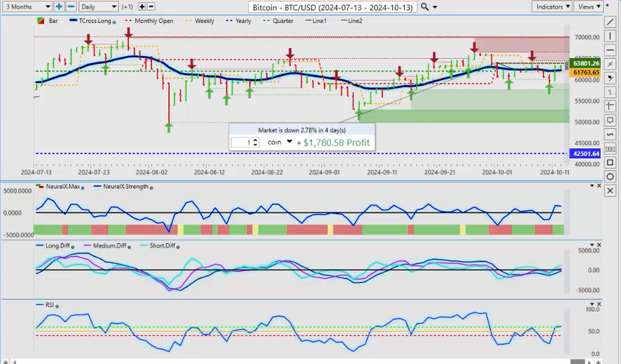Select the vertical line drawing tool
The image size is (621, 364).
610,35
